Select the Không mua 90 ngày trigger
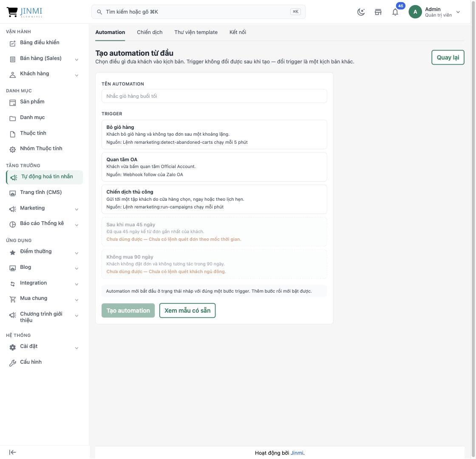The width and height of the screenshot is (476, 459). pyautogui.click(x=214, y=264)
